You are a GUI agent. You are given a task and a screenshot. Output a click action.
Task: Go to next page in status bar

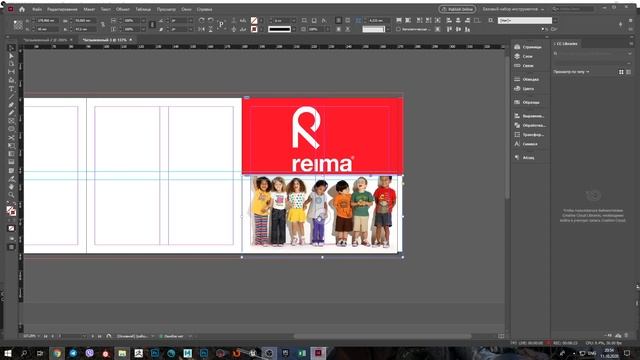coord(93,336)
